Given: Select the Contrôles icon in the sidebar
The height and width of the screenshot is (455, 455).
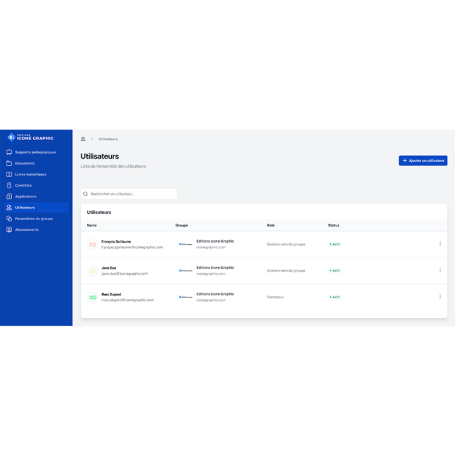Looking at the screenshot, I should coord(9,185).
